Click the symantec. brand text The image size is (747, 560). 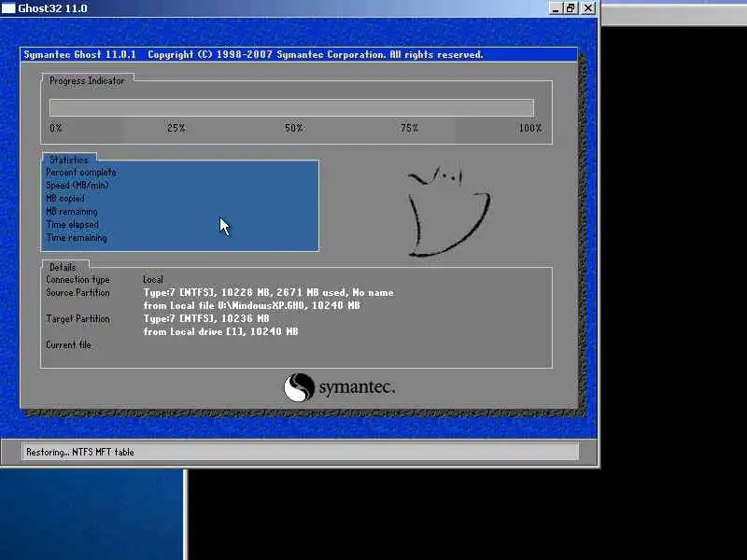point(357,387)
